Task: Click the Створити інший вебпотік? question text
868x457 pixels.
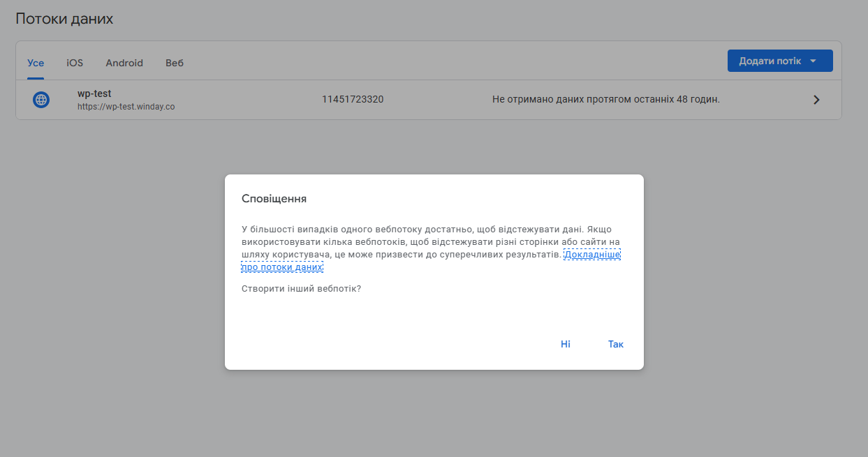Action: pyautogui.click(x=301, y=288)
